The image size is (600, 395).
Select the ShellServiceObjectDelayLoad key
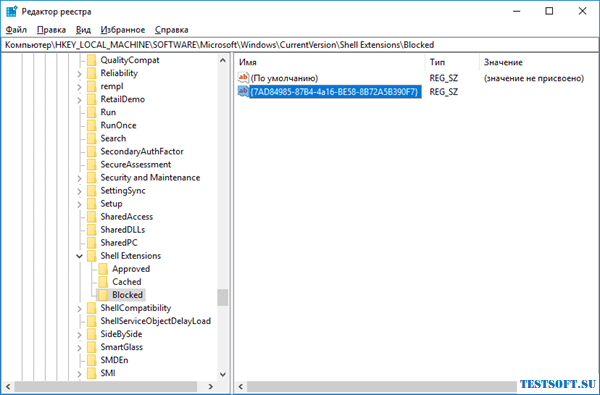[x=155, y=321]
